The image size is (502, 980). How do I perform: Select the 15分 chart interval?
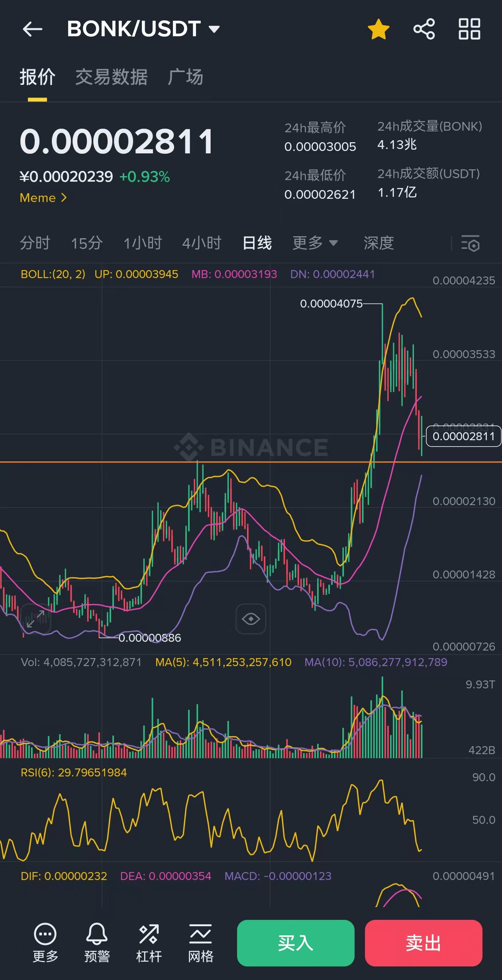point(87,243)
